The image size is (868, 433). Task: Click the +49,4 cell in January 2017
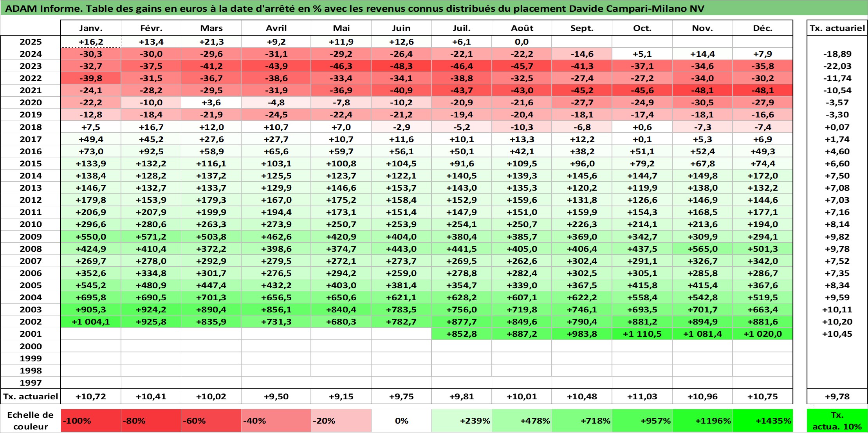click(91, 139)
